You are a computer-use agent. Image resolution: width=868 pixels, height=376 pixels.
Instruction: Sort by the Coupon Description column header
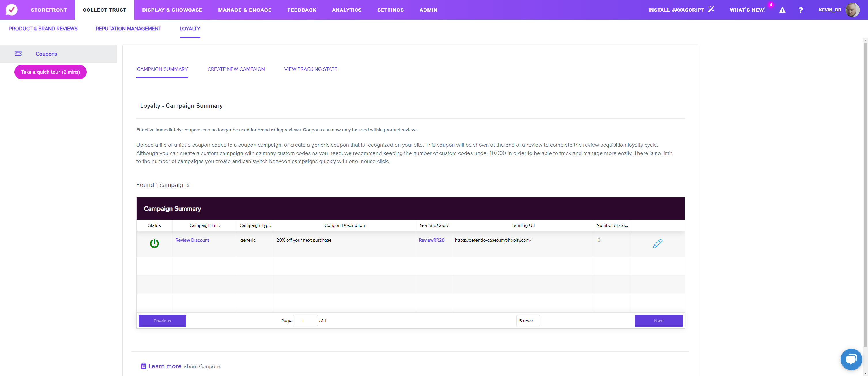pos(344,225)
